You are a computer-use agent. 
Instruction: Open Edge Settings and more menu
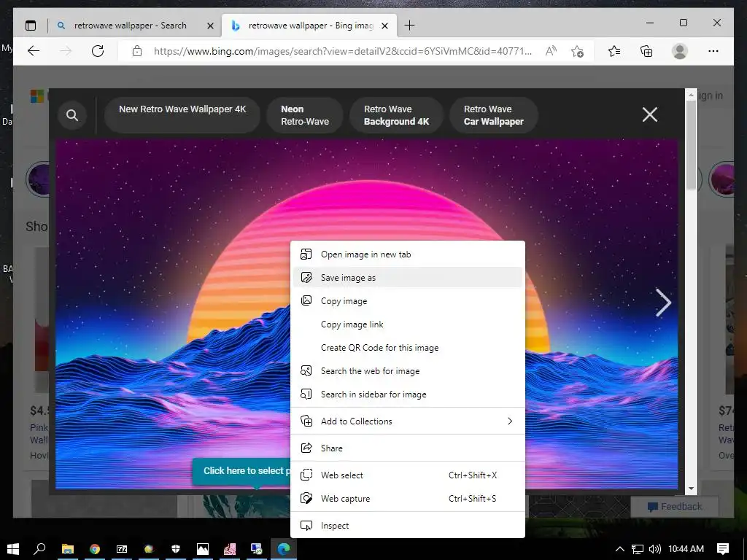pos(713,51)
